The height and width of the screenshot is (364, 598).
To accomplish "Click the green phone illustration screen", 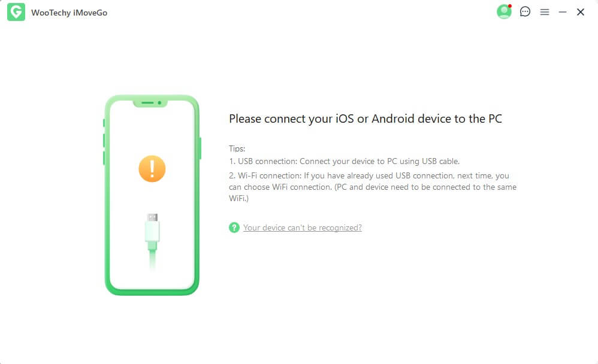I will (152, 195).
